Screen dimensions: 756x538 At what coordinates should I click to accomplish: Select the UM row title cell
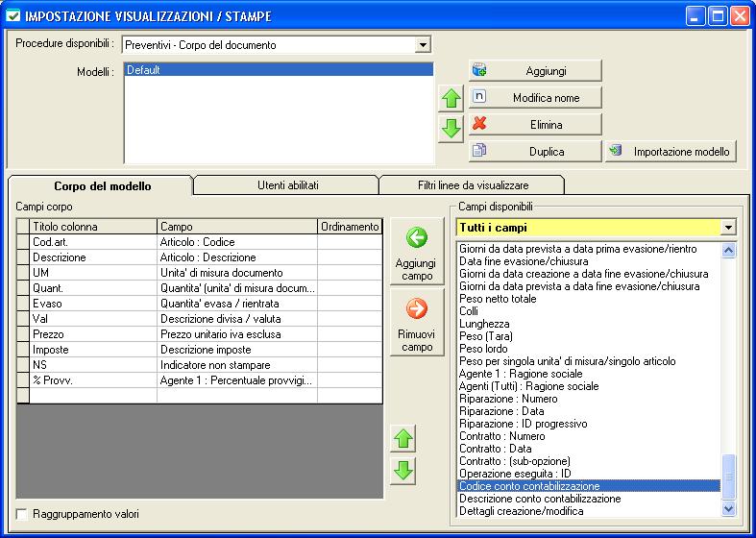pos(93,273)
